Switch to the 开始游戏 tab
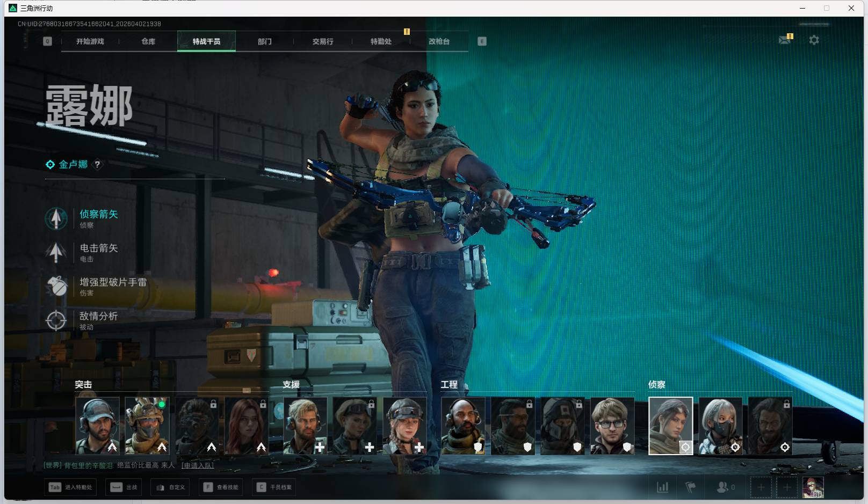This screenshot has height=504, width=868. pos(90,41)
